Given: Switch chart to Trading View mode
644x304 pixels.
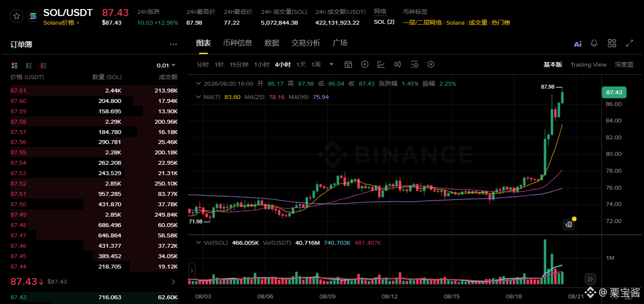Looking at the screenshot, I should click(588, 64).
